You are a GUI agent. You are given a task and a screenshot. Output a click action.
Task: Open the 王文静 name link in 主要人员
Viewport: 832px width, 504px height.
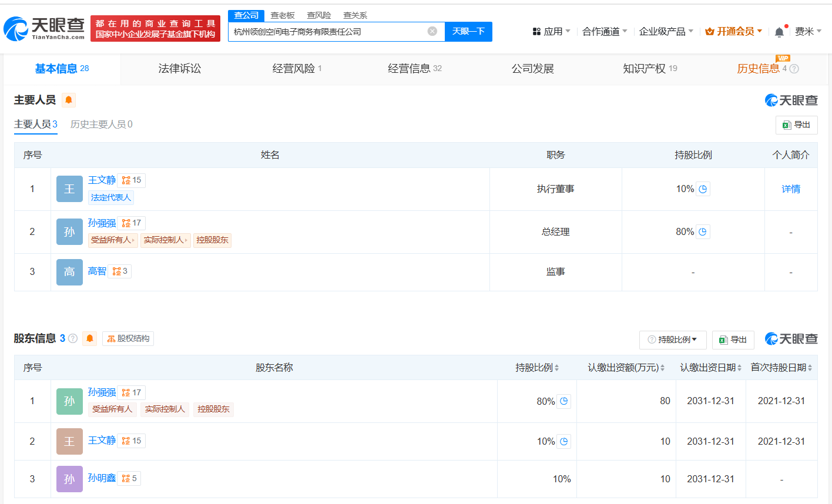pos(102,180)
